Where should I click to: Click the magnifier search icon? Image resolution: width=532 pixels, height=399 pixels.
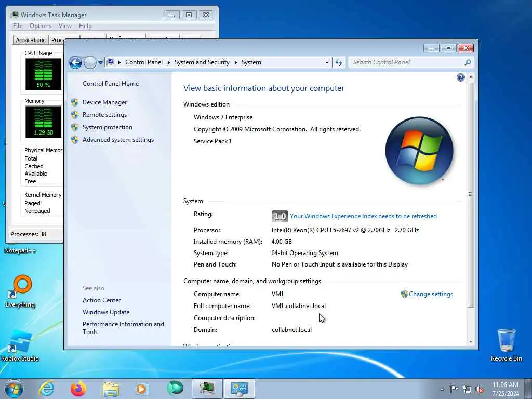coord(468,62)
